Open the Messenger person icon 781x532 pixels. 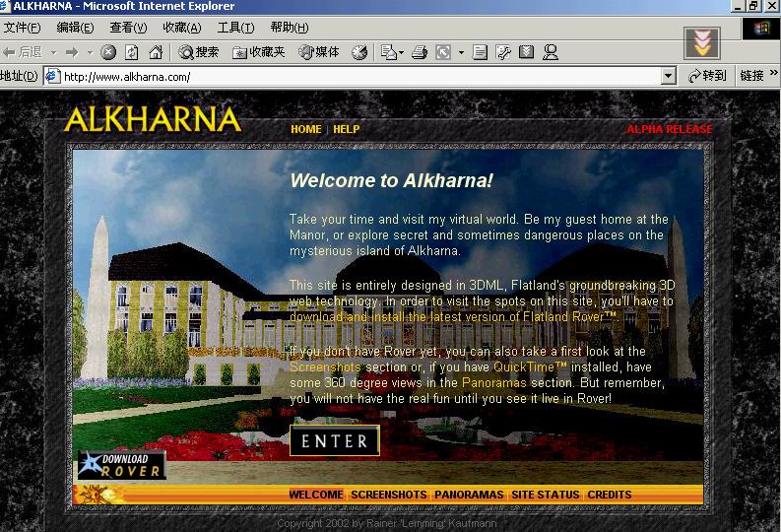[551, 52]
